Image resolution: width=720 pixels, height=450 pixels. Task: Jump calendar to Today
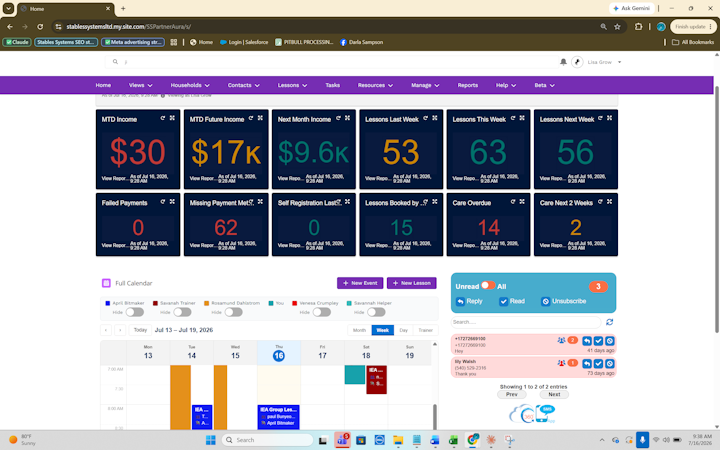pos(140,330)
